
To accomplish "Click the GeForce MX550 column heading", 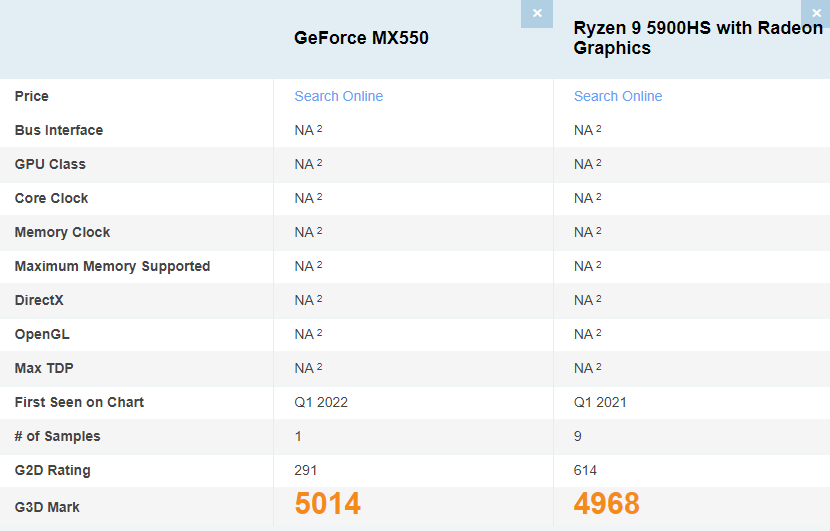I will 361,39.
